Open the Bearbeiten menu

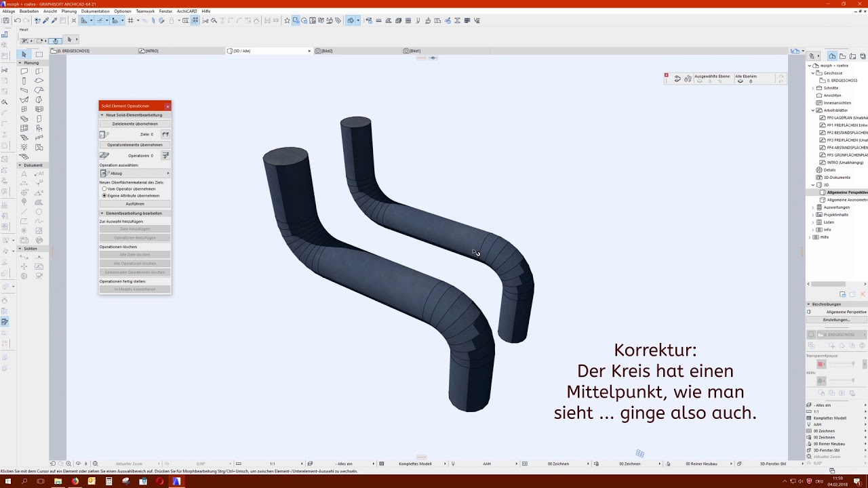pos(29,11)
